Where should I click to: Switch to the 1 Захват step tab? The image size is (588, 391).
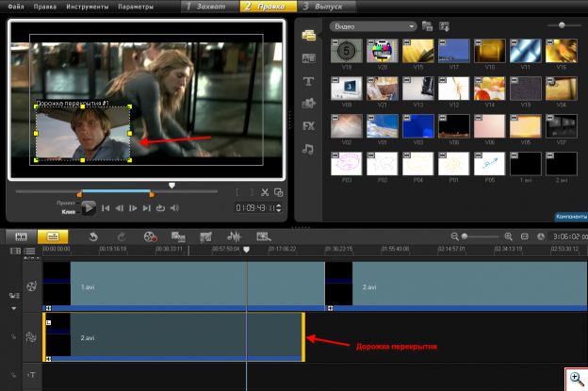point(210,7)
